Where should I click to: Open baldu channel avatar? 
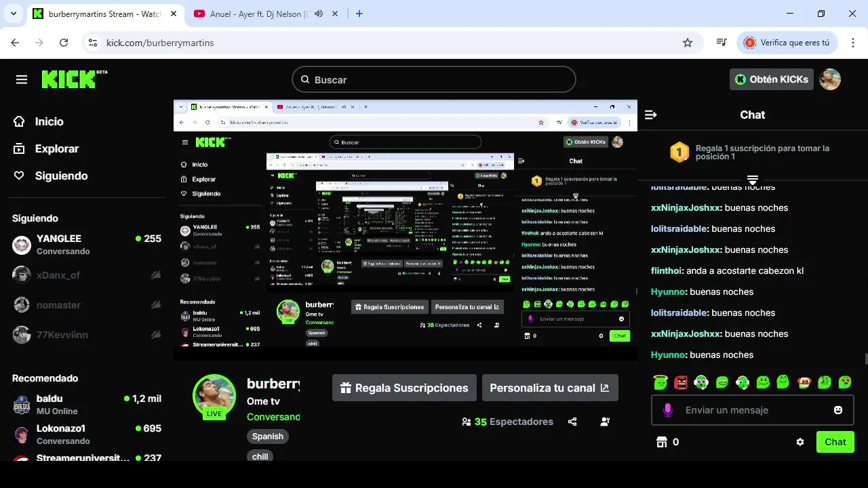(22, 405)
